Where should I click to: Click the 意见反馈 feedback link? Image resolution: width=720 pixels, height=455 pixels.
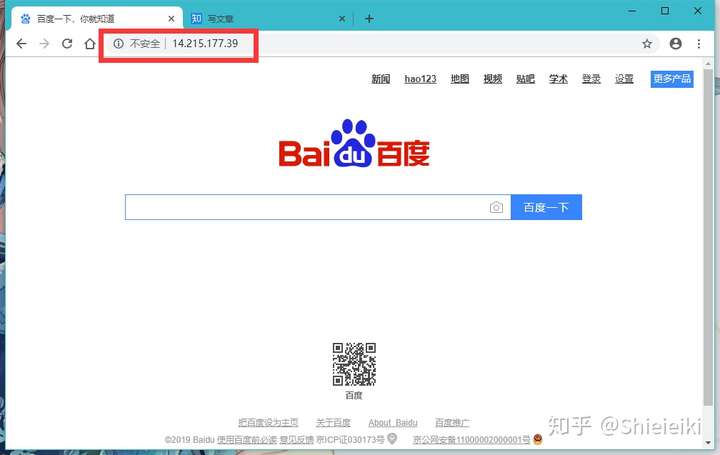click(x=297, y=440)
